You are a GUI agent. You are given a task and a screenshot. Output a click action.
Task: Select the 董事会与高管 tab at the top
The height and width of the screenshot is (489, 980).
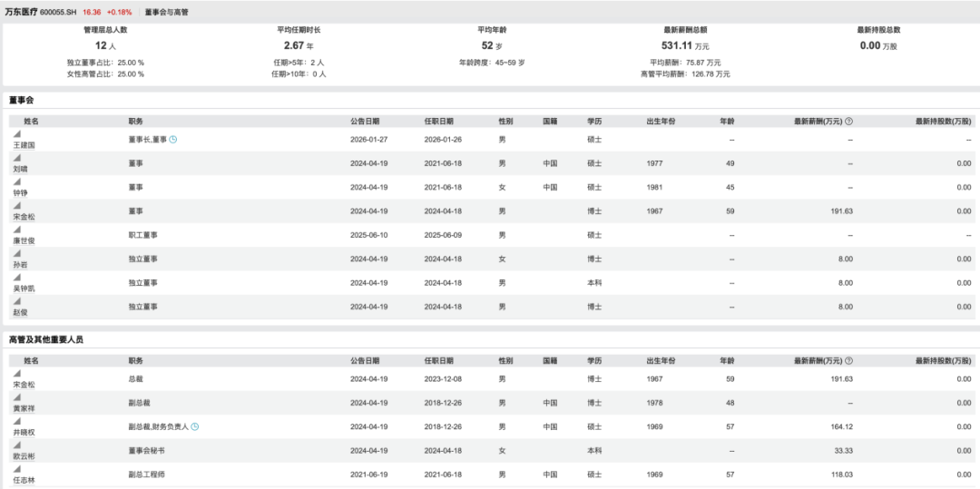(x=168, y=13)
